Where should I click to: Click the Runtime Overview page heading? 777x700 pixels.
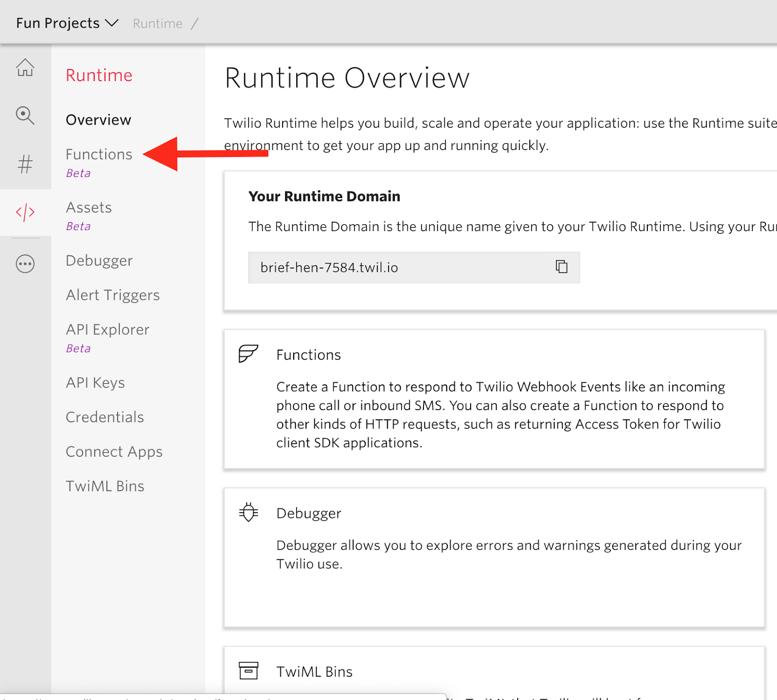[x=347, y=78]
